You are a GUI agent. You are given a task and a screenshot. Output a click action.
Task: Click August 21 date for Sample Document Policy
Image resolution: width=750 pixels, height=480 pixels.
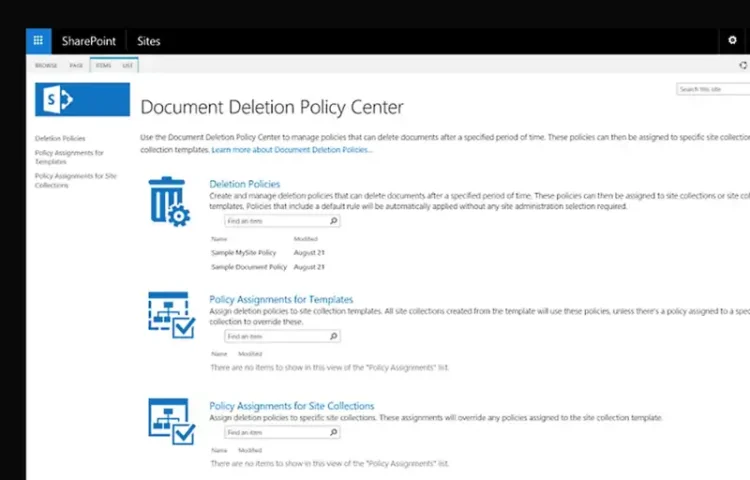pyautogui.click(x=309, y=267)
